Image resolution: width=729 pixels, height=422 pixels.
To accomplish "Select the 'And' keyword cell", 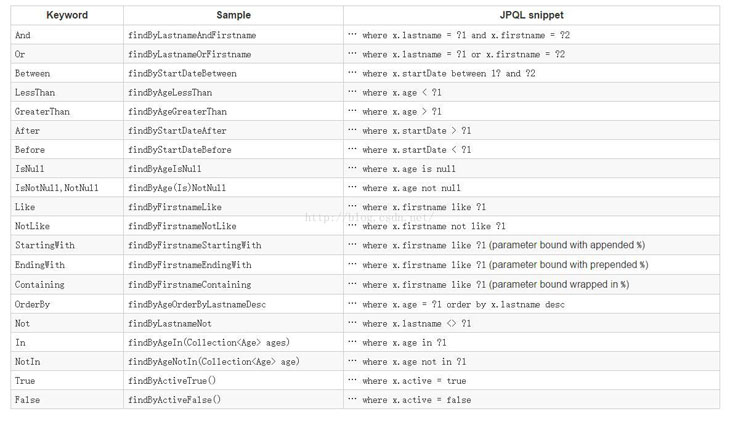I will coord(23,35).
